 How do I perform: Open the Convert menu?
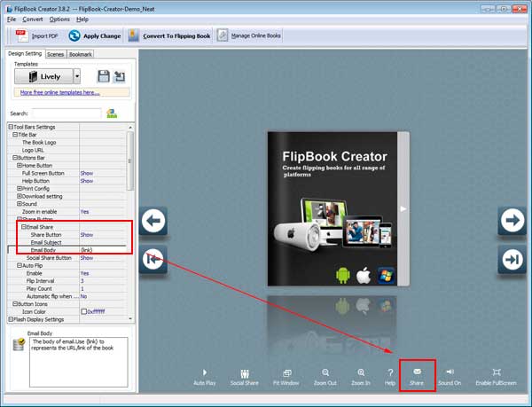33,20
